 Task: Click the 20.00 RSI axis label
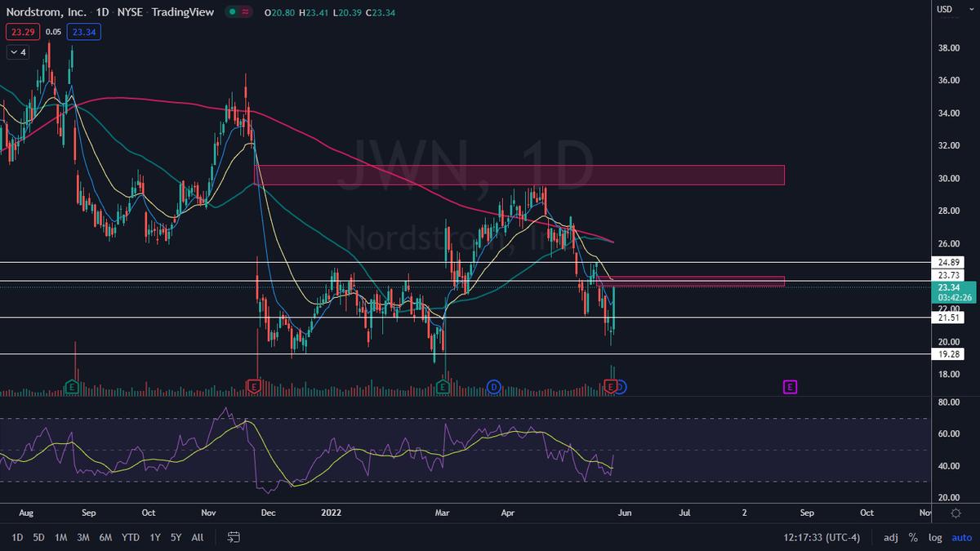click(948, 498)
